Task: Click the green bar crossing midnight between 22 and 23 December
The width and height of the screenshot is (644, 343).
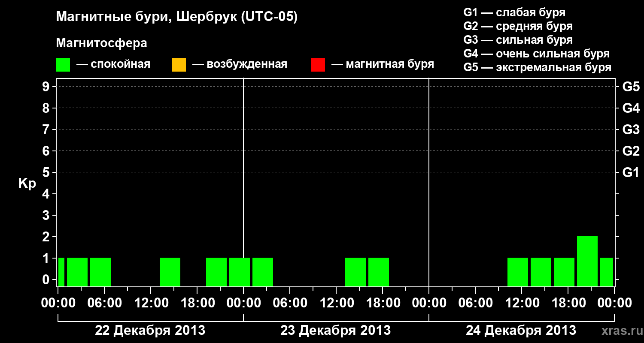Action: coord(240,272)
